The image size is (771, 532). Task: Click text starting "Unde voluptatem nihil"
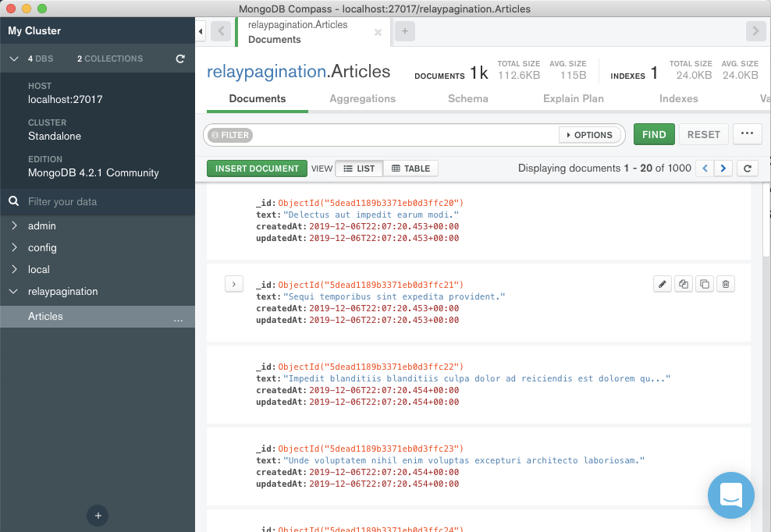pos(464,460)
